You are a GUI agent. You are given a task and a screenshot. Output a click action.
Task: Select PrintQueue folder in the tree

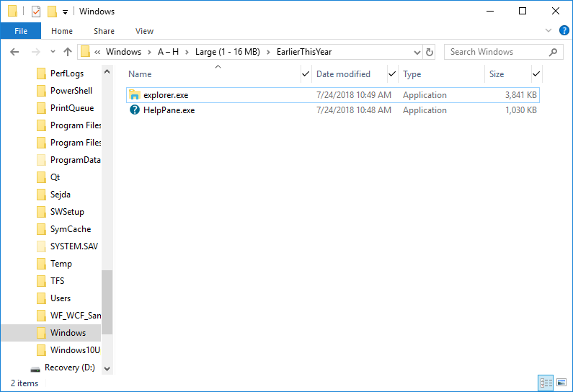pos(72,108)
